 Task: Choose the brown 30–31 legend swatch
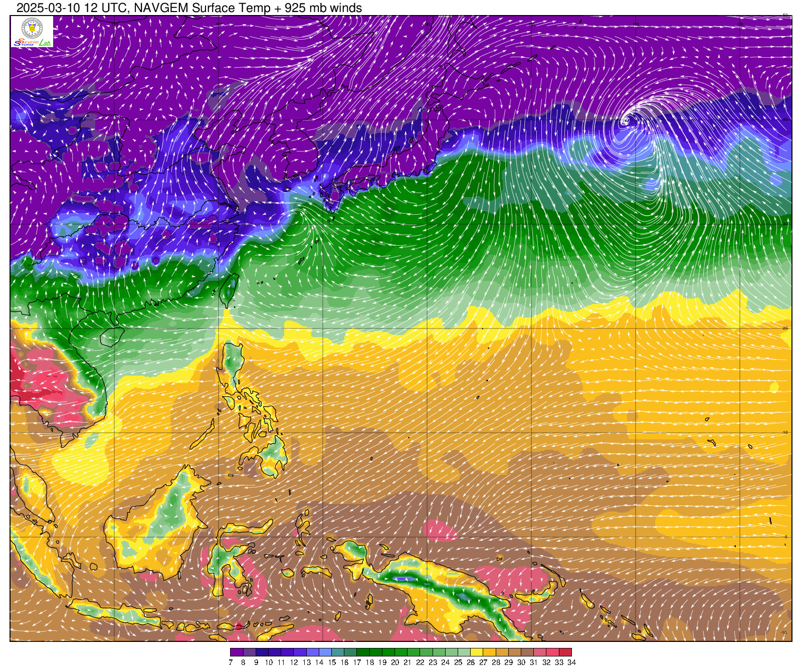527,652
